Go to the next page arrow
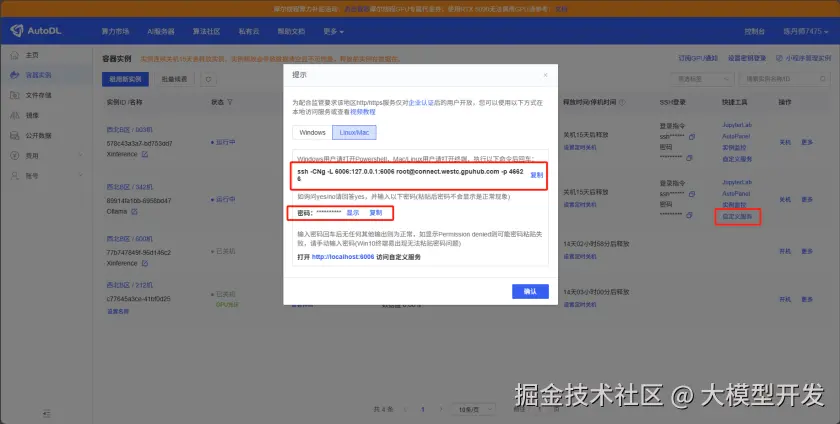The width and height of the screenshot is (840, 424). (441, 410)
